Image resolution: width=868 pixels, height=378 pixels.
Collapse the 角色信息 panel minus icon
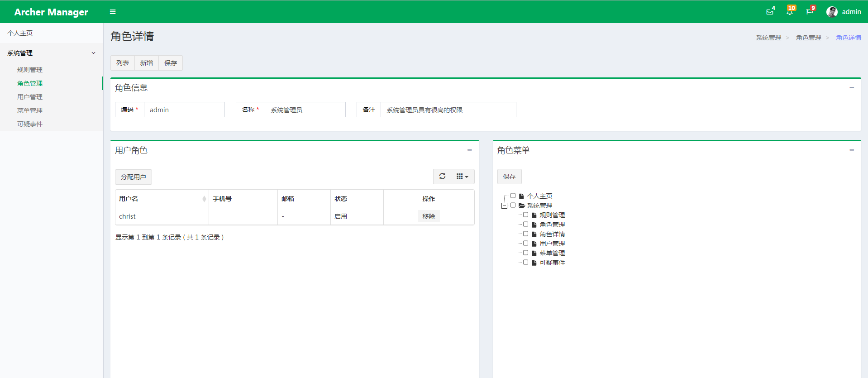pos(852,87)
